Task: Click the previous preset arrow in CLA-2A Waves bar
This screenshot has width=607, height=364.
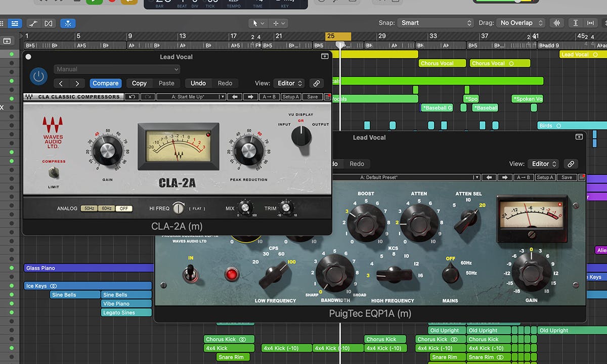Action: pyautogui.click(x=234, y=97)
